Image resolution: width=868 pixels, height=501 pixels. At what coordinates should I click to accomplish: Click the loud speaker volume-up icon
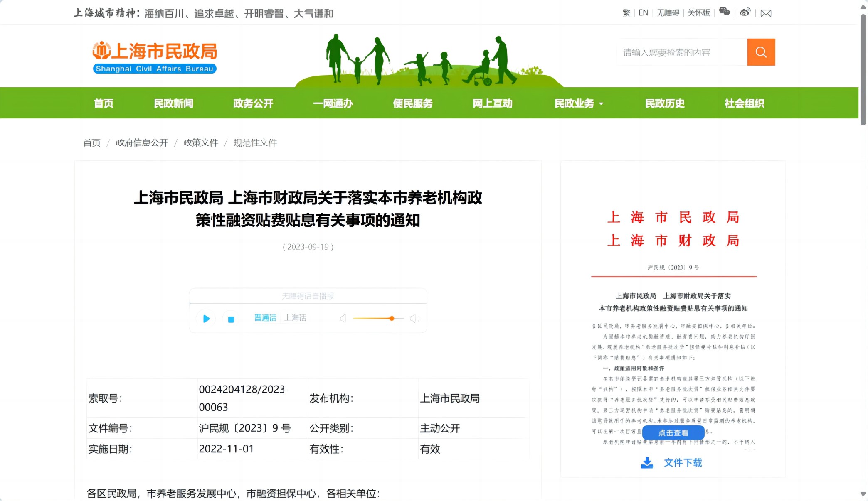(x=414, y=319)
